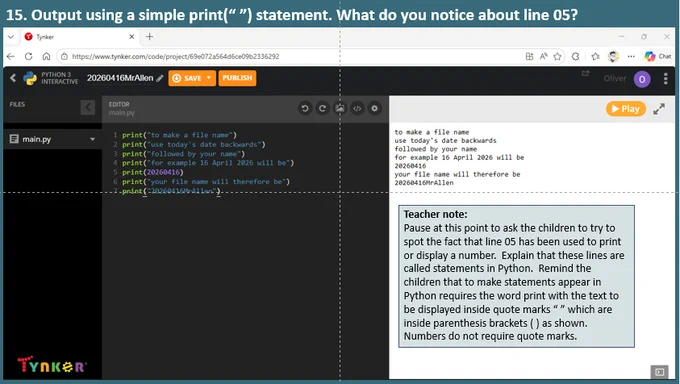This screenshot has width=680, height=384.
Task: Click line 5 print(20260416)
Action: coord(153,172)
